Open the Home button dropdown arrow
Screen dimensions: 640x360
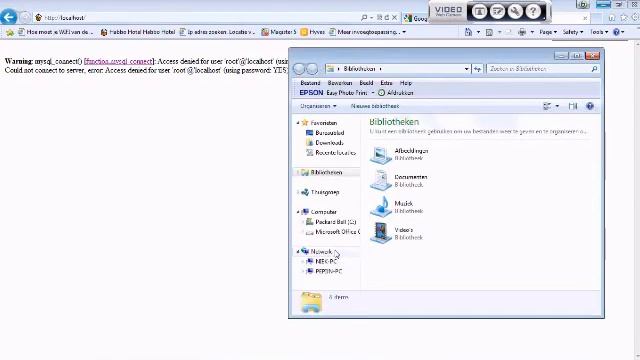point(478,32)
